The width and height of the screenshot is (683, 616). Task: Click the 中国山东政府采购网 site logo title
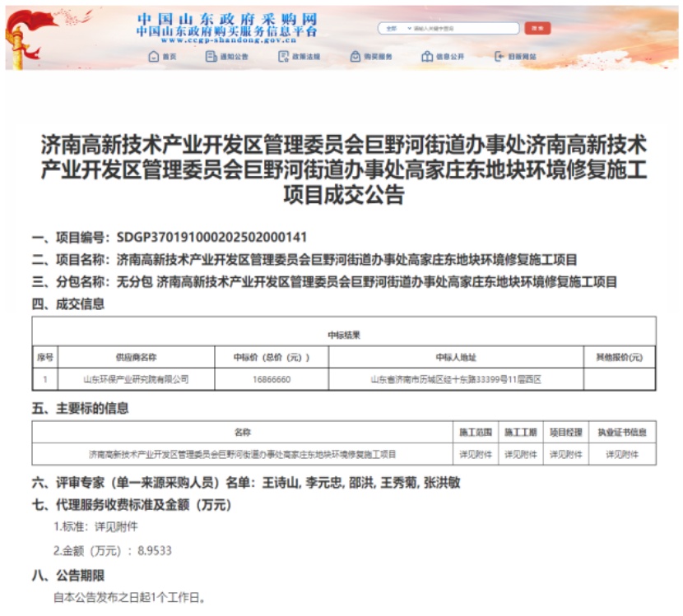coord(227,19)
